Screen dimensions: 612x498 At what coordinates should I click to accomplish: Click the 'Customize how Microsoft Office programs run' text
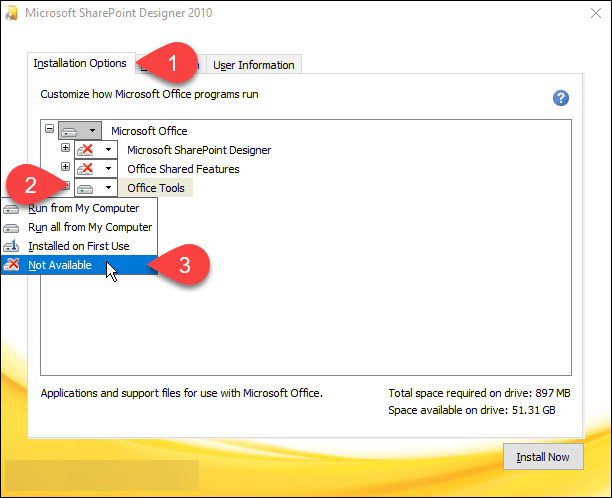point(149,94)
